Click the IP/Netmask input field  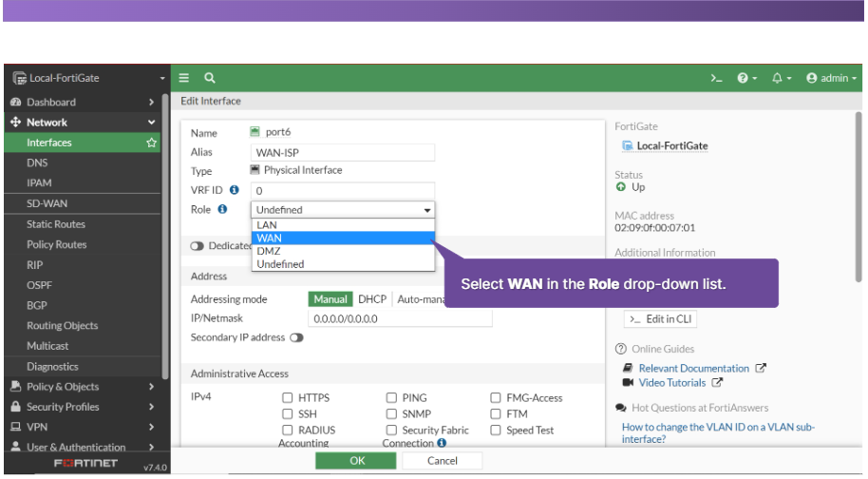pos(400,319)
